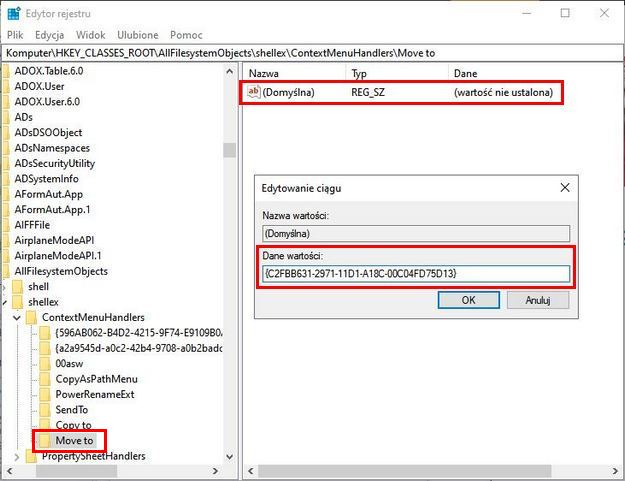Click the Anuluj button
The image size is (625, 481).
pyautogui.click(x=538, y=300)
